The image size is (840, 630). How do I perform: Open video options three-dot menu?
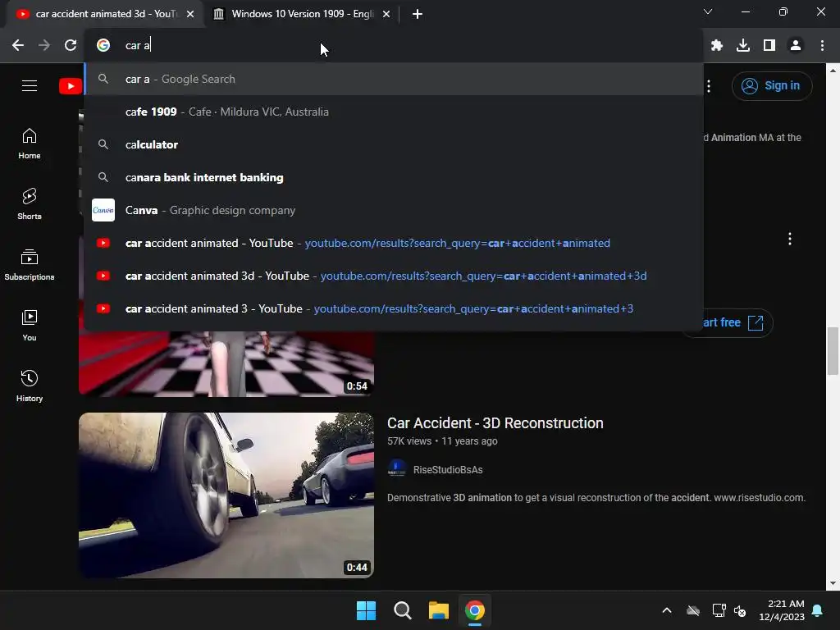tap(790, 239)
